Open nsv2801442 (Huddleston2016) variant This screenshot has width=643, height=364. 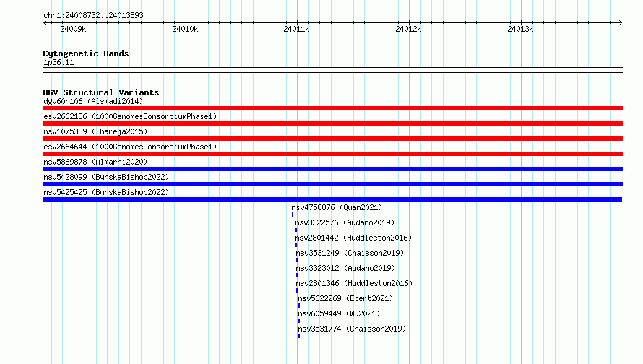pos(353,238)
